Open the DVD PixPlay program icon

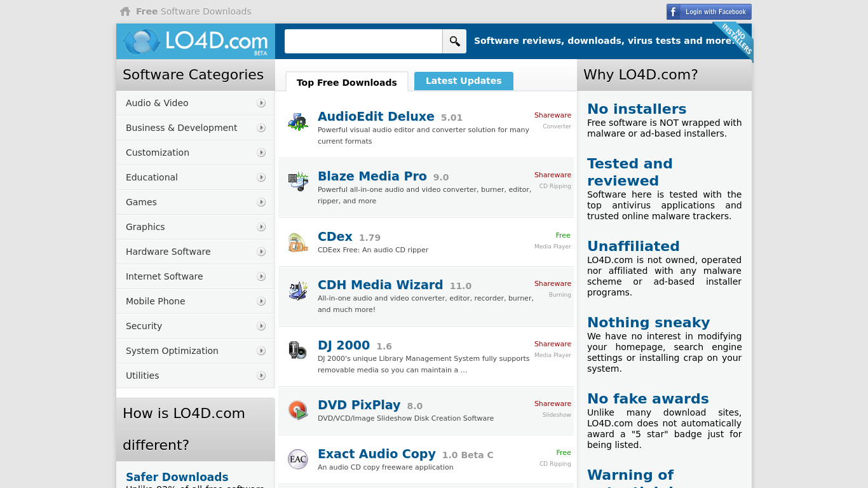click(x=297, y=410)
